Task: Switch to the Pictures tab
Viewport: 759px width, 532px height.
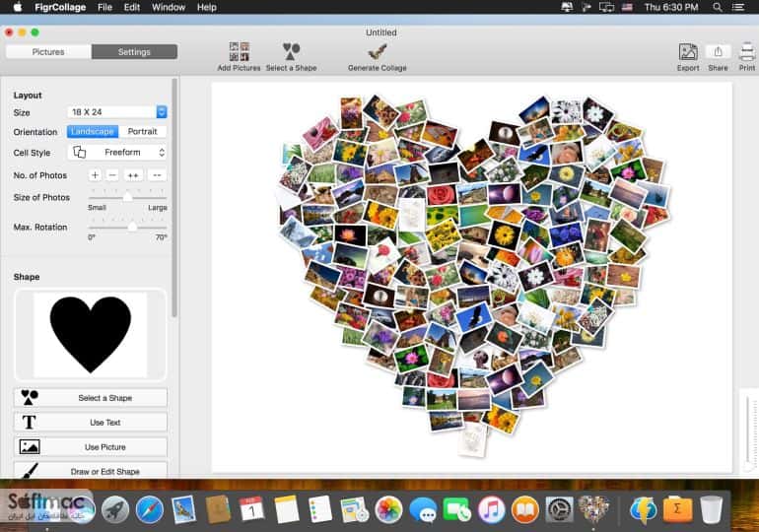Action: (48, 52)
